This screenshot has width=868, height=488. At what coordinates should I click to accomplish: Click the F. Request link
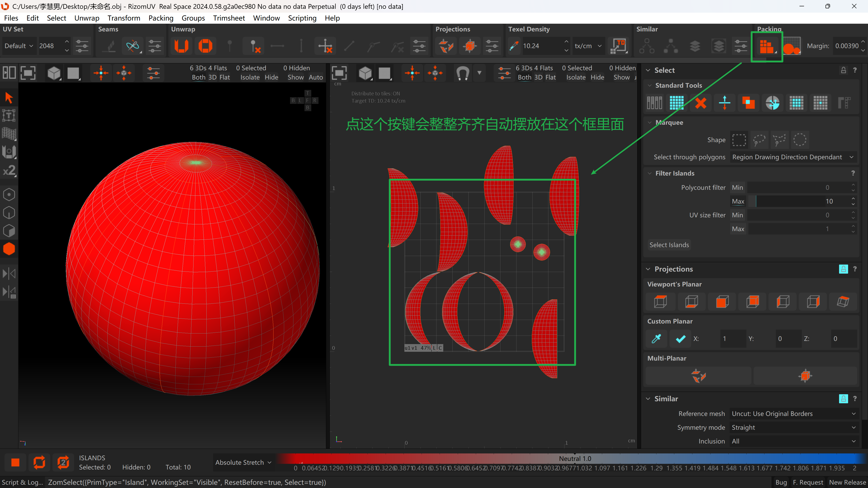808,483
